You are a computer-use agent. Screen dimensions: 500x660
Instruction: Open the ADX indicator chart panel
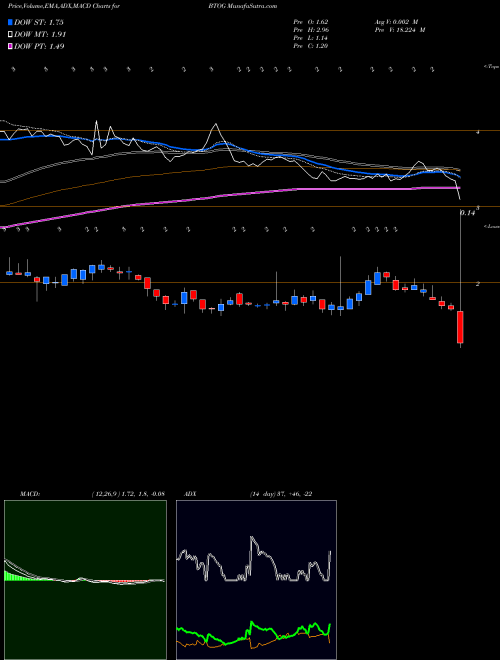(256, 580)
